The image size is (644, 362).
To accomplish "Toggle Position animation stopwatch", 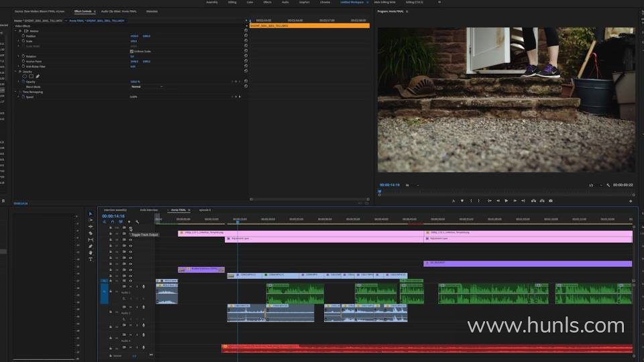I will pos(23,36).
